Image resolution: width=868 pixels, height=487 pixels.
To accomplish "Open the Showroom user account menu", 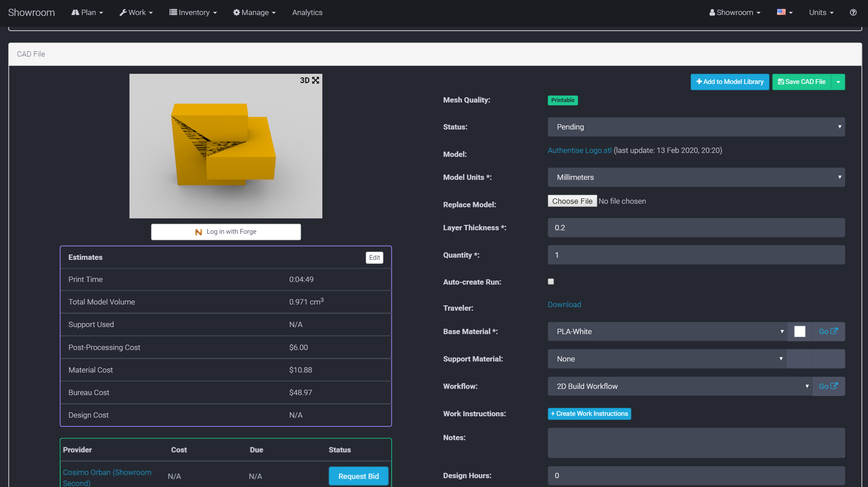I will 734,12.
